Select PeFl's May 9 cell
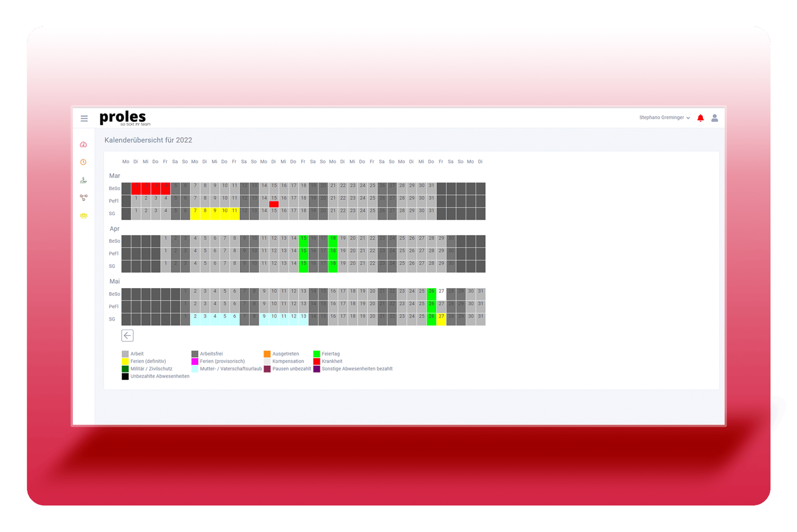This screenshot has height=532, width=797. point(264,307)
